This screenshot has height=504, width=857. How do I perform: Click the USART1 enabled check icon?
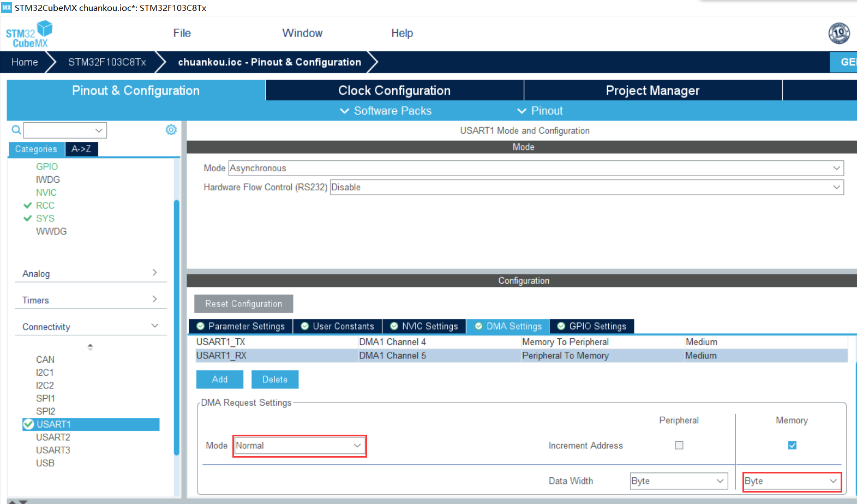(x=29, y=424)
